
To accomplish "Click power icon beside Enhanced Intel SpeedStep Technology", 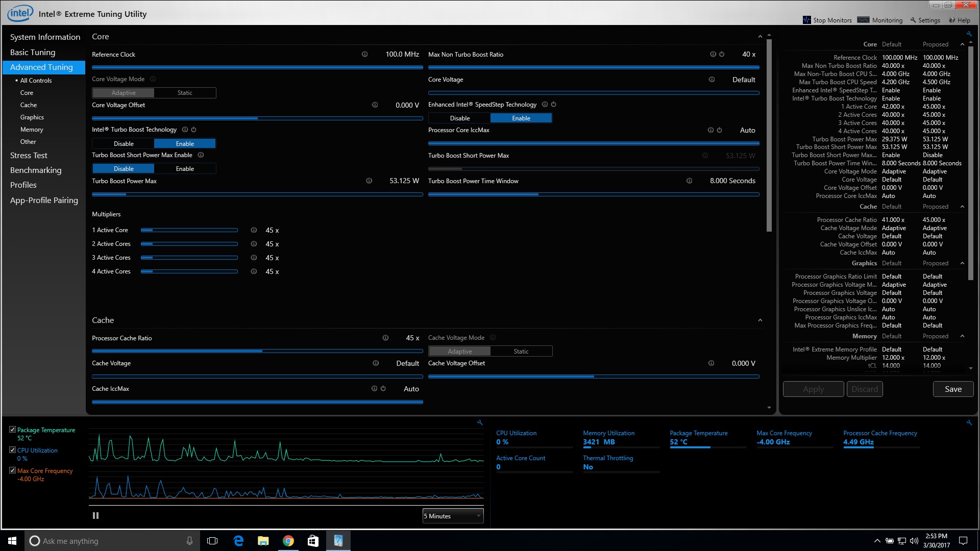I will [553, 105].
